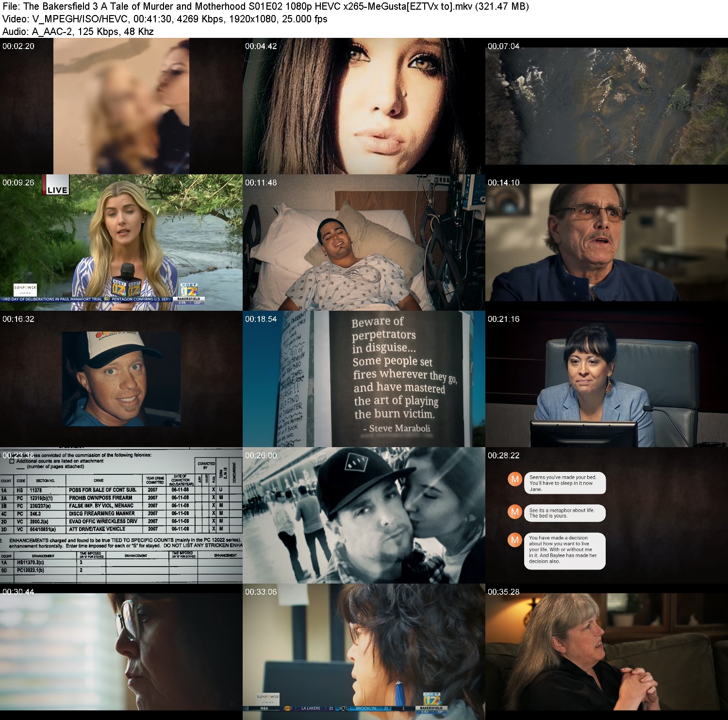This screenshot has height=720, width=728.
Task: Select the aerial river frame at 00:07:04
Action: pyautogui.click(x=607, y=106)
